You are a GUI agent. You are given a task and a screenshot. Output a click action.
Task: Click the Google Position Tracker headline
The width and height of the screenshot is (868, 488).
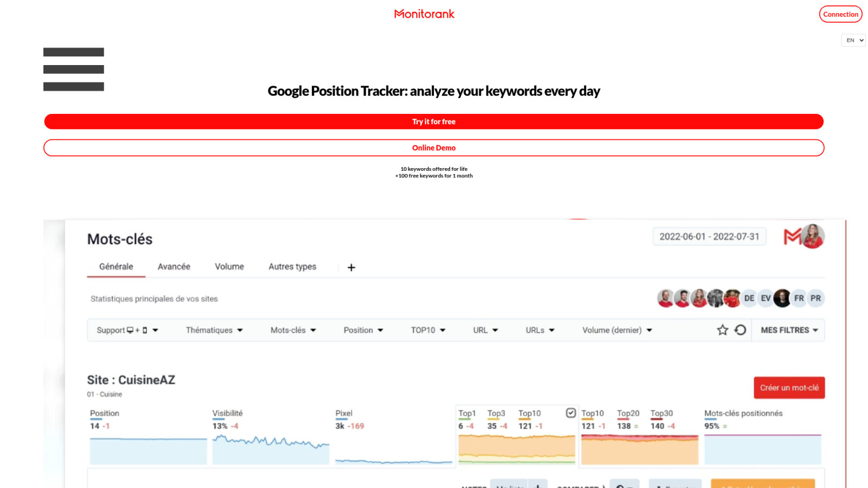pyautogui.click(x=434, y=91)
